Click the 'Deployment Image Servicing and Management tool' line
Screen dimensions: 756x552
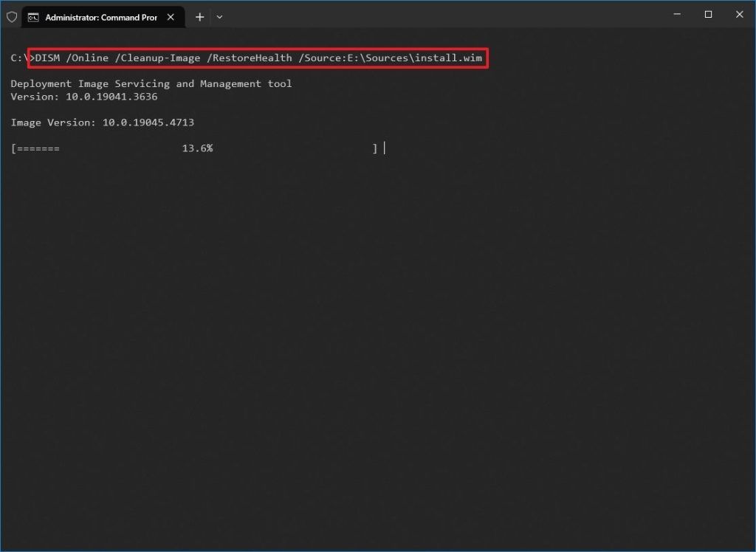pyautogui.click(x=151, y=84)
